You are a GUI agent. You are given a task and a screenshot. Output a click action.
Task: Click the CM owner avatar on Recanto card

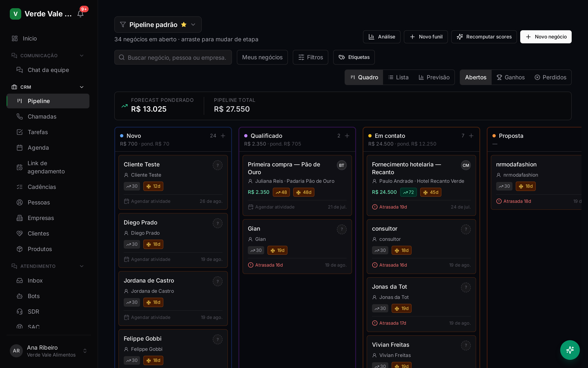coord(465,165)
